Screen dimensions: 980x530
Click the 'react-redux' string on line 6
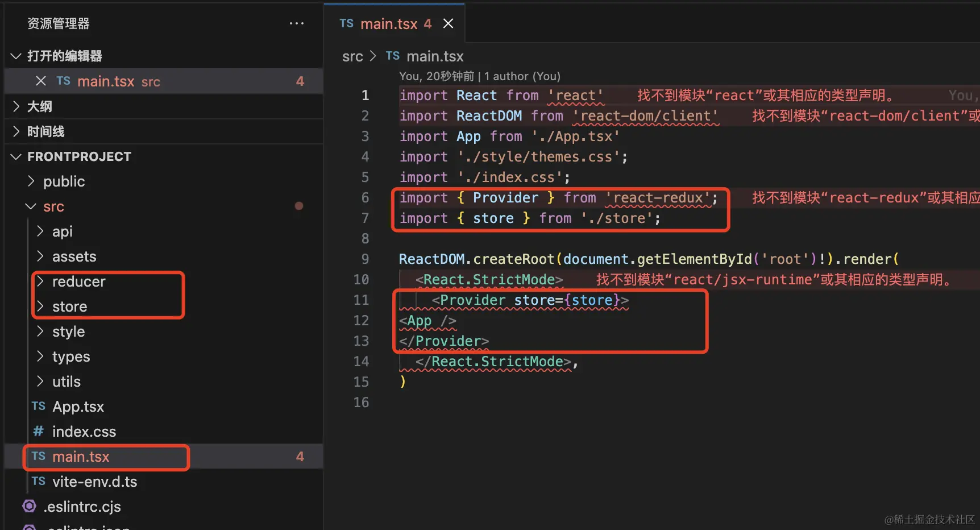pyautogui.click(x=658, y=198)
